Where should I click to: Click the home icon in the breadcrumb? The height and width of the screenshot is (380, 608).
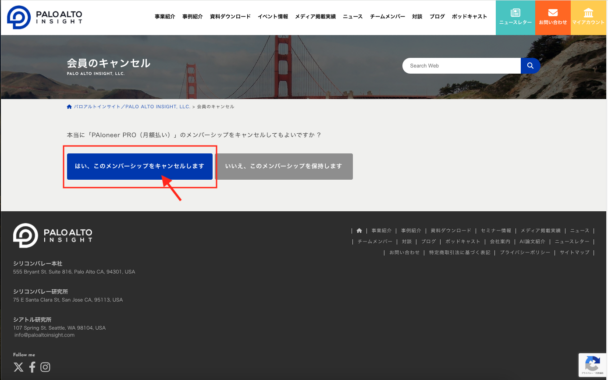pyautogui.click(x=69, y=107)
